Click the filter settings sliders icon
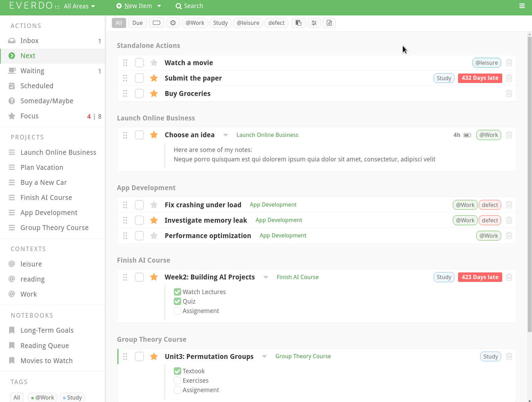The height and width of the screenshot is (402, 532). 314,23
